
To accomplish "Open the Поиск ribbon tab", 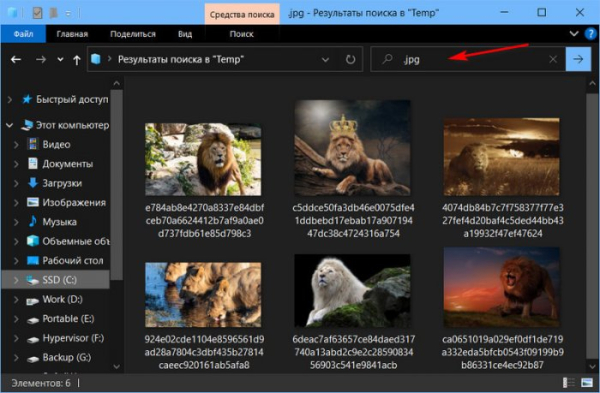I will pos(241,34).
